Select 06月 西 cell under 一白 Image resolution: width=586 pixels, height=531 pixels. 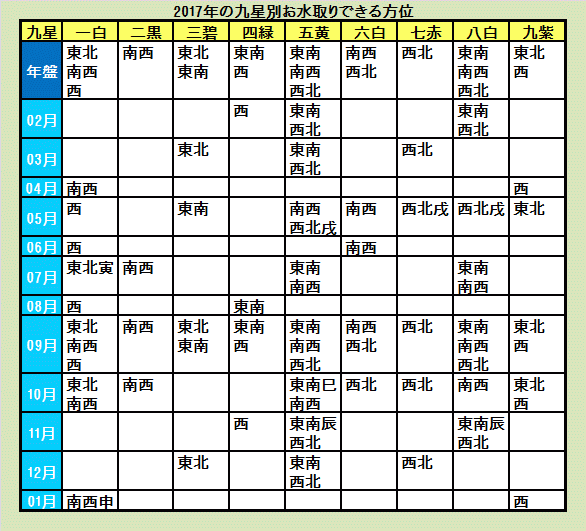coord(90,246)
